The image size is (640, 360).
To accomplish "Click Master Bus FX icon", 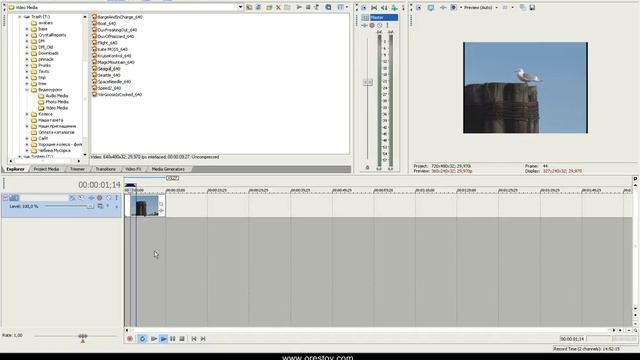I will click(364, 25).
